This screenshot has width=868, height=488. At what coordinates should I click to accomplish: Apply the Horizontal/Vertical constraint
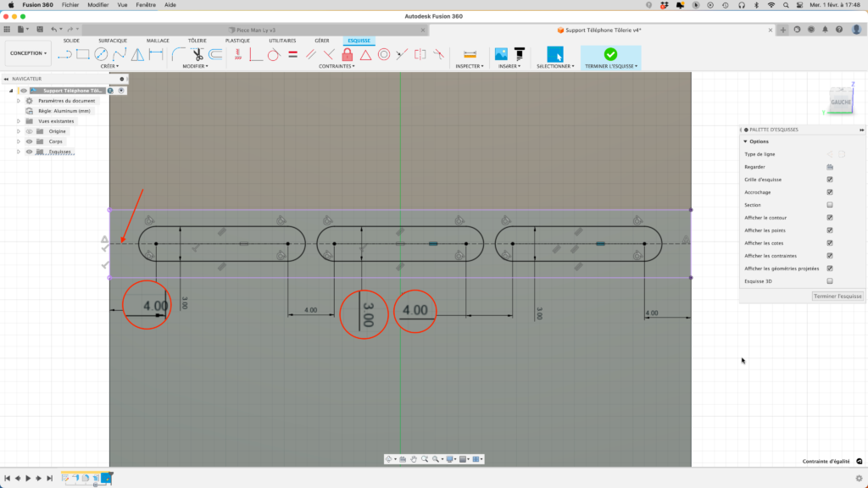[237, 54]
